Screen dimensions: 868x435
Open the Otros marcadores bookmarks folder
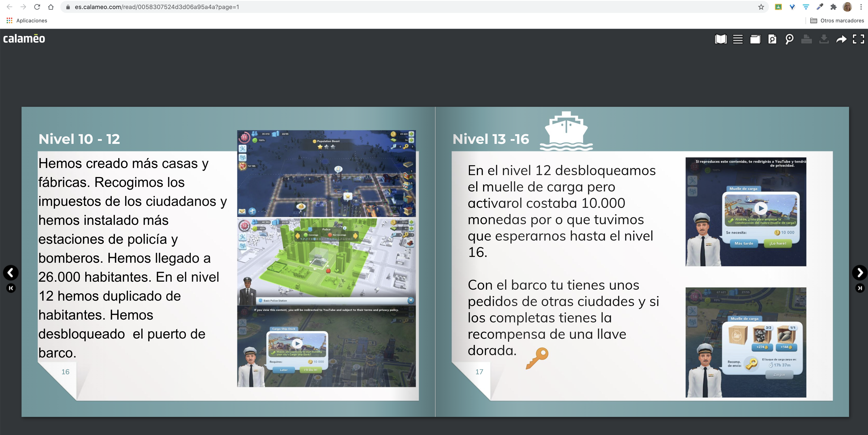click(837, 20)
